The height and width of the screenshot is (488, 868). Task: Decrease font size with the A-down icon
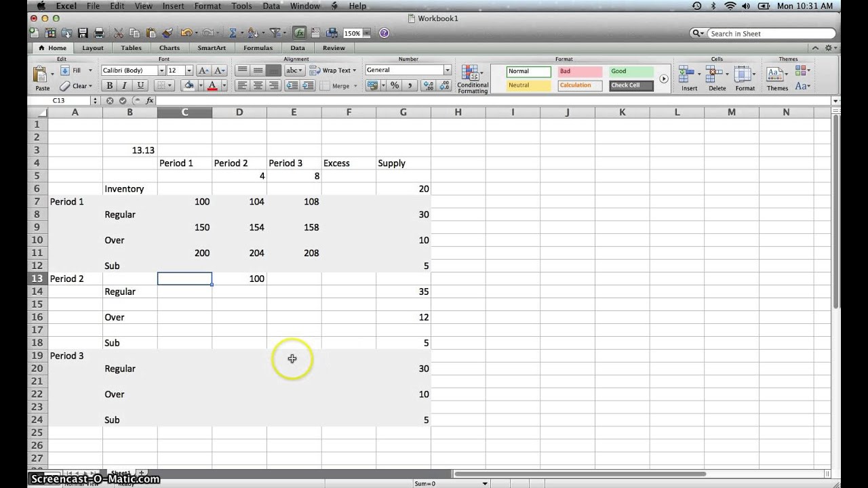tap(220, 70)
